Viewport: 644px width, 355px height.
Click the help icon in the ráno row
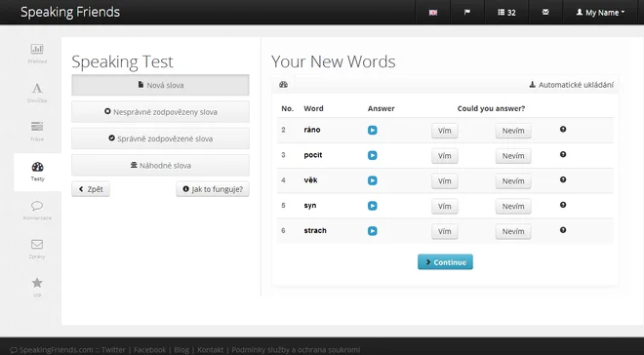(x=563, y=130)
